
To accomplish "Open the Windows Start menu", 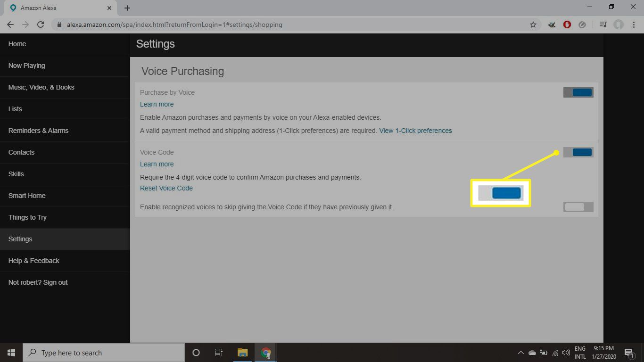I will point(11,353).
